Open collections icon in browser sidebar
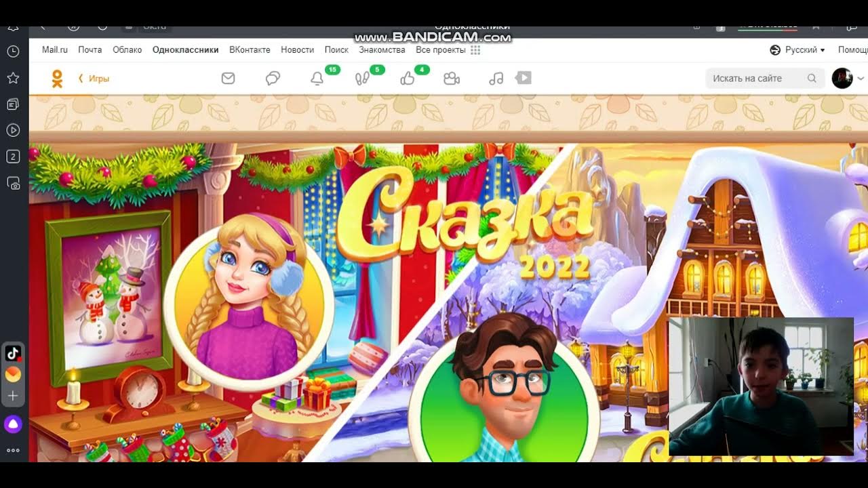This screenshot has height=488, width=868. pos(13,104)
